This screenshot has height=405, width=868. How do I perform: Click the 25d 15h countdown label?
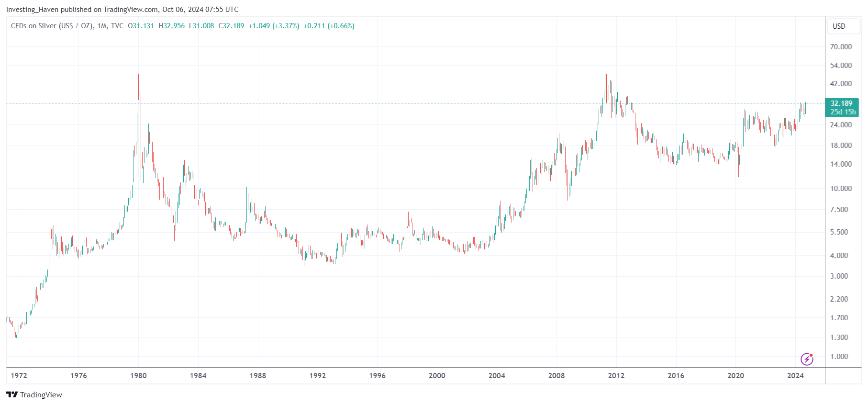[843, 112]
